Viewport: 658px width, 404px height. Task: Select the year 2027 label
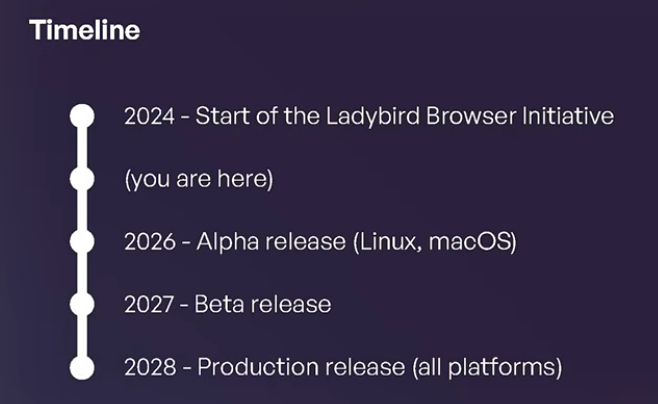click(x=149, y=305)
